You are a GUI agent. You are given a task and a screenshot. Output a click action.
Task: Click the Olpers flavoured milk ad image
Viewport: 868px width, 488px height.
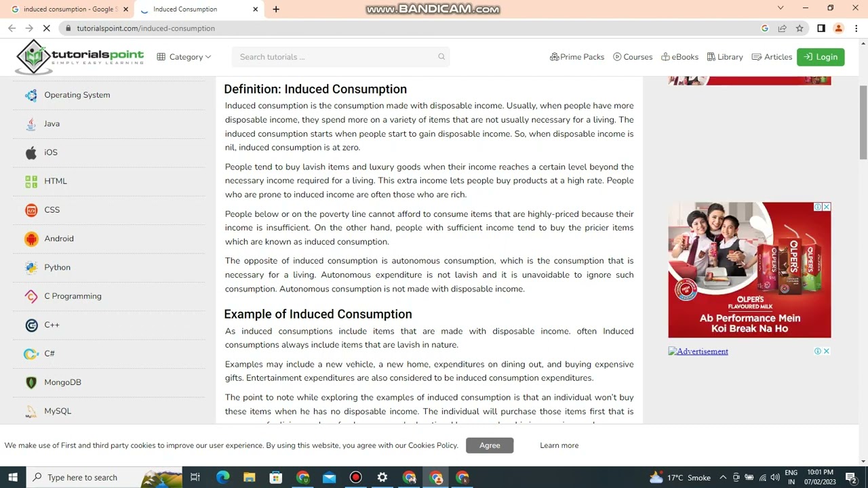pos(749,270)
